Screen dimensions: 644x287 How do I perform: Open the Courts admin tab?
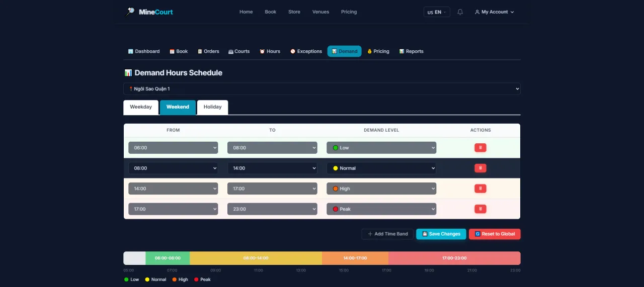coord(239,51)
